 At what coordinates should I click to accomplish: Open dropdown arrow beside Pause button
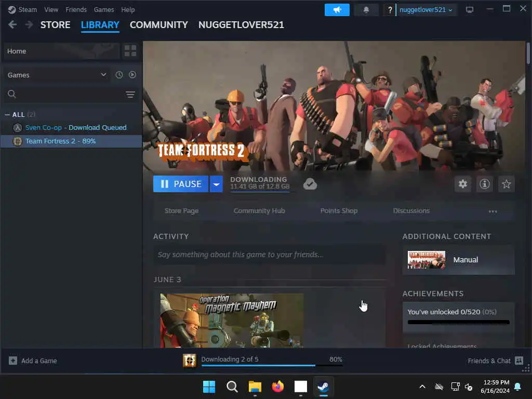[x=216, y=184]
